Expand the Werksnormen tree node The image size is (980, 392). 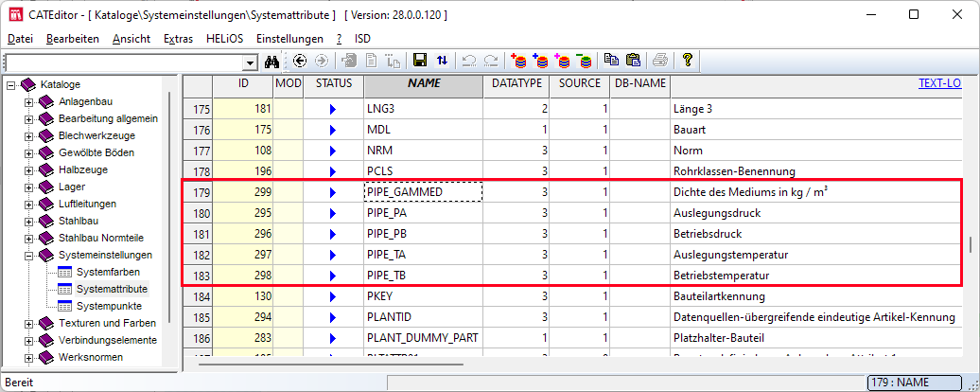(28, 358)
